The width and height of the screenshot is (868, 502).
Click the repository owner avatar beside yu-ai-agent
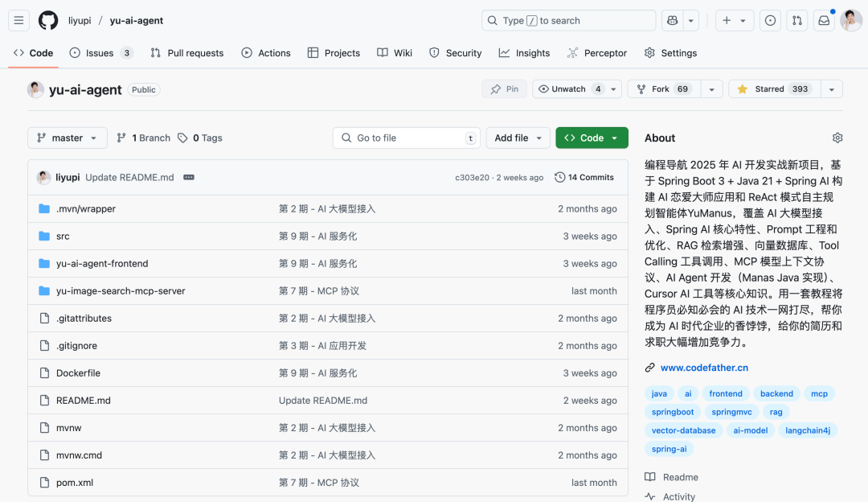click(x=35, y=89)
